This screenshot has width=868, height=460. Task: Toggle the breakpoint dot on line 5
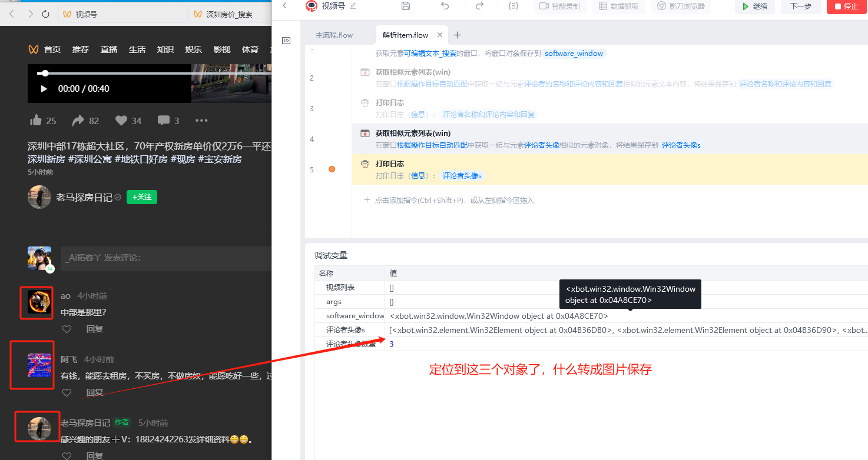coord(332,169)
